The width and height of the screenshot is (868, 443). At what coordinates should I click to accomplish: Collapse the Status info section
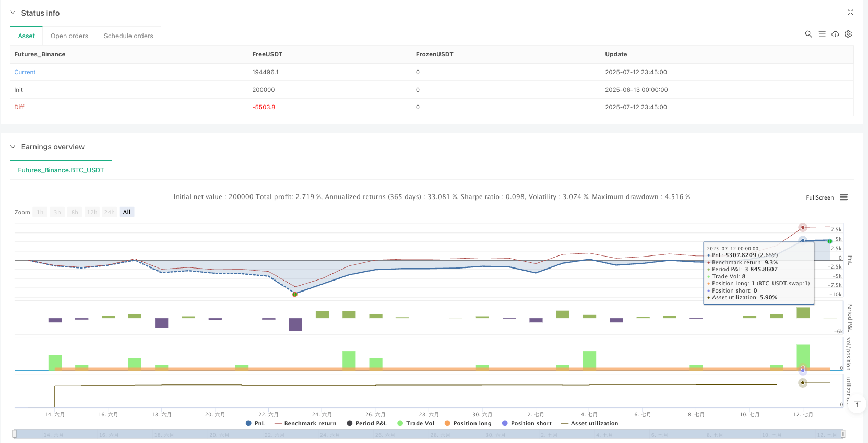[13, 13]
